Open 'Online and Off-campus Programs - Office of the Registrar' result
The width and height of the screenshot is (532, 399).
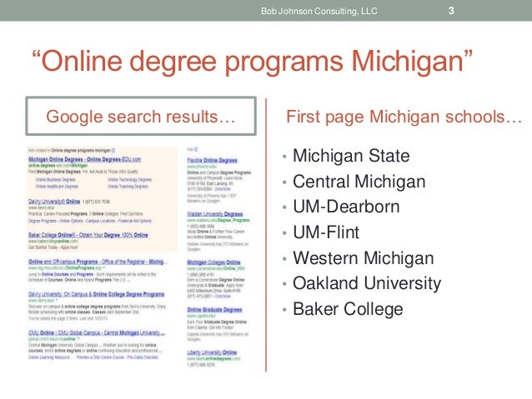(x=96, y=262)
